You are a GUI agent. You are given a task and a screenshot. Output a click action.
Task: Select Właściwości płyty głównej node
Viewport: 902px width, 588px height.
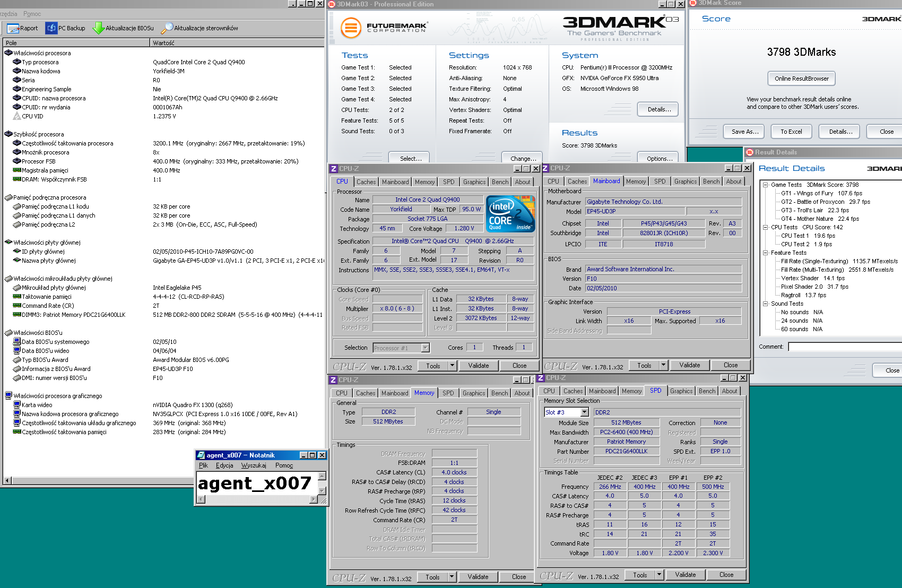[x=47, y=243]
